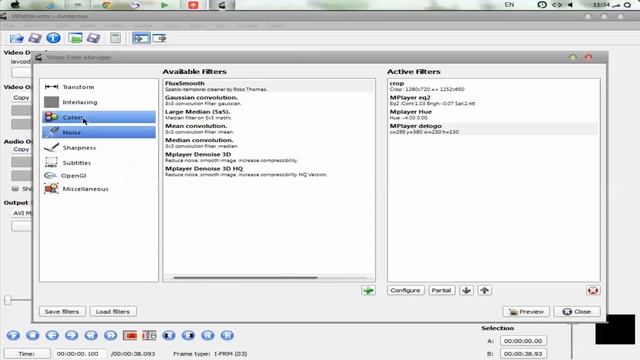Select Mplayer Denoise 3D HQ filter
This screenshot has width=640, height=360.
click(269, 171)
